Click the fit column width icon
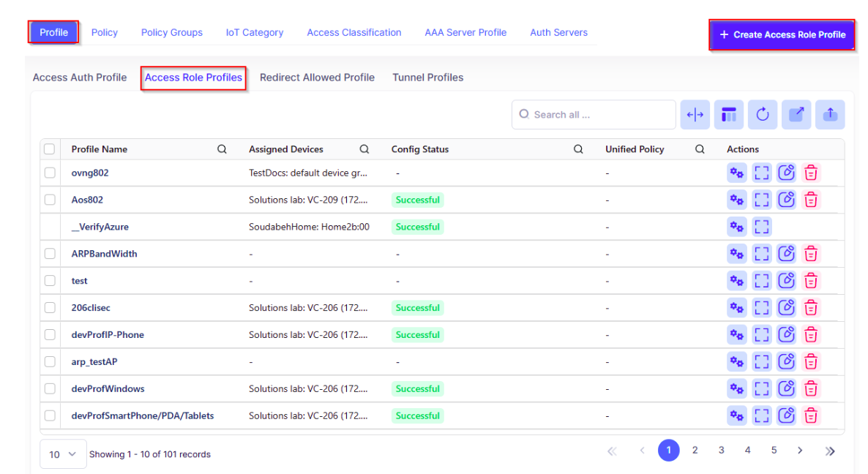The height and width of the screenshot is (474, 868). 695,115
